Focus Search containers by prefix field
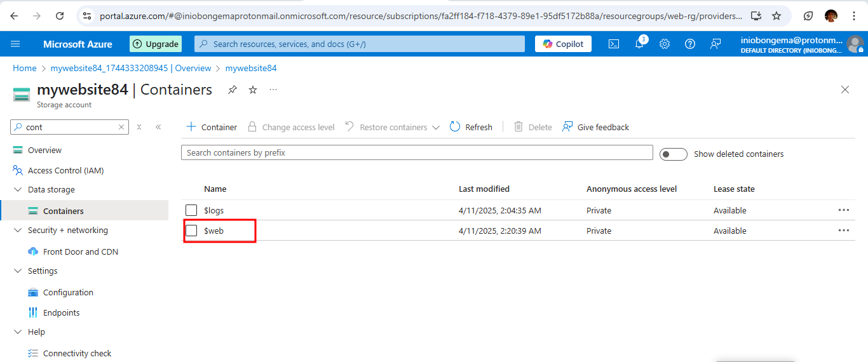 pos(417,152)
